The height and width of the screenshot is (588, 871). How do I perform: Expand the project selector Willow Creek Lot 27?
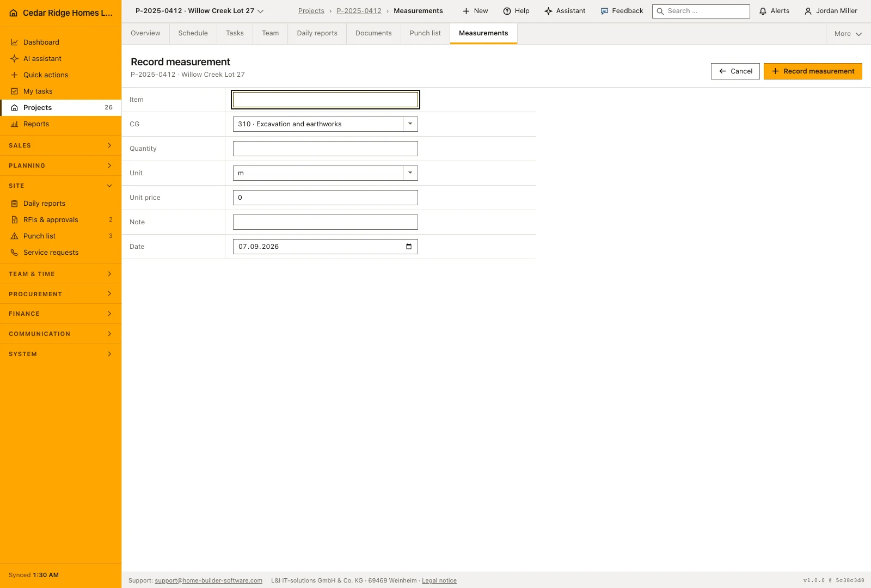[200, 11]
